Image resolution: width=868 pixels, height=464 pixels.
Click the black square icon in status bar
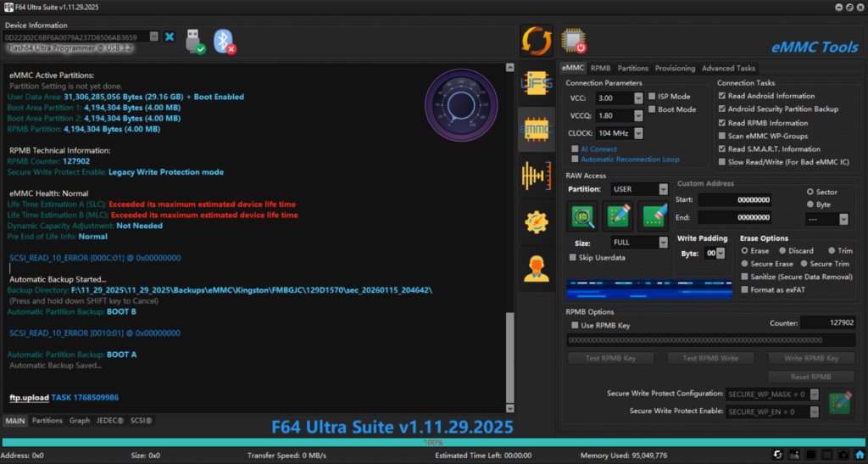(x=810, y=456)
